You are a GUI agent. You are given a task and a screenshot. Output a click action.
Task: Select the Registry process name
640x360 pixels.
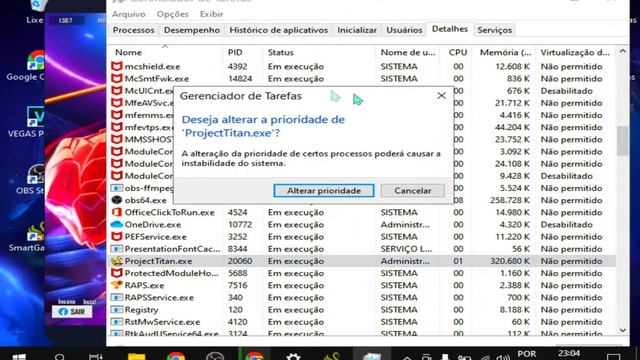pyautogui.click(x=141, y=310)
